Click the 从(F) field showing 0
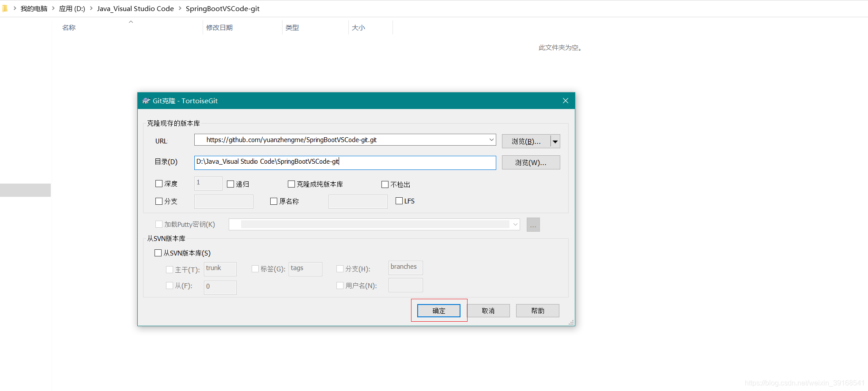 pyautogui.click(x=220, y=287)
